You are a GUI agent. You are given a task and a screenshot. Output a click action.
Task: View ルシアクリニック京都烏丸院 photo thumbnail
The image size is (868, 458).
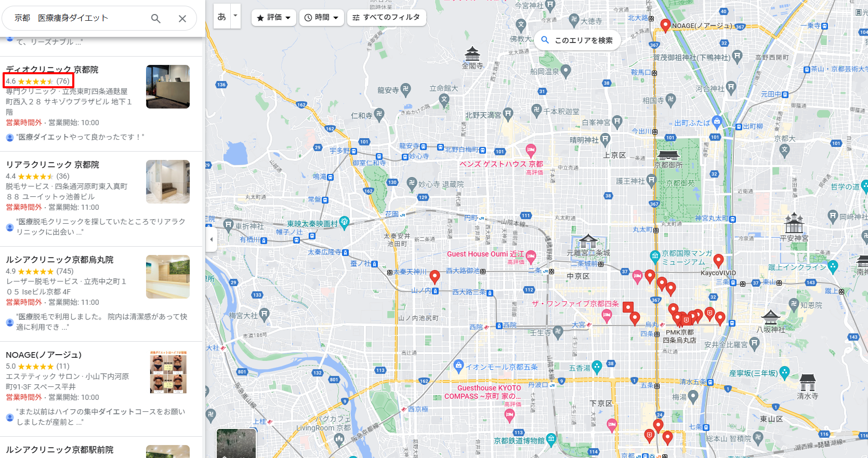pyautogui.click(x=168, y=277)
